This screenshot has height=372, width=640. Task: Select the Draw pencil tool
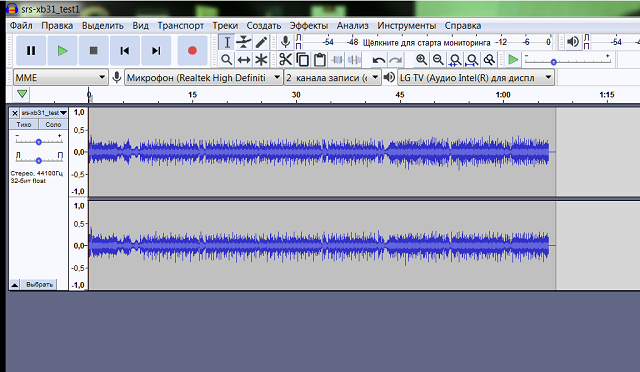tap(261, 42)
